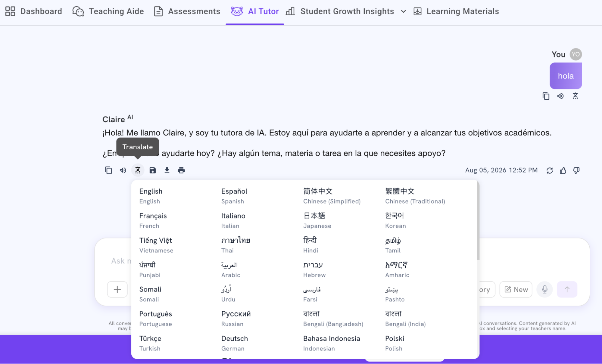Select the AI Tutor tab
602x364 pixels.
[x=255, y=11]
